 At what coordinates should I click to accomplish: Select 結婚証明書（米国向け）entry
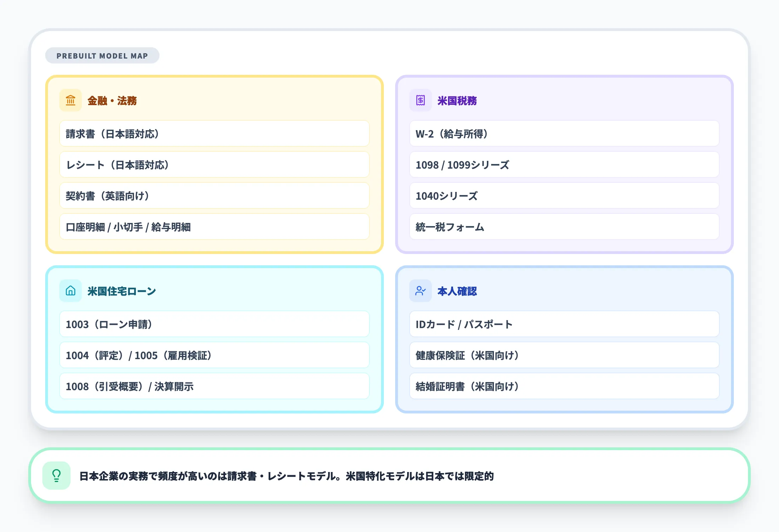pyautogui.click(x=564, y=386)
